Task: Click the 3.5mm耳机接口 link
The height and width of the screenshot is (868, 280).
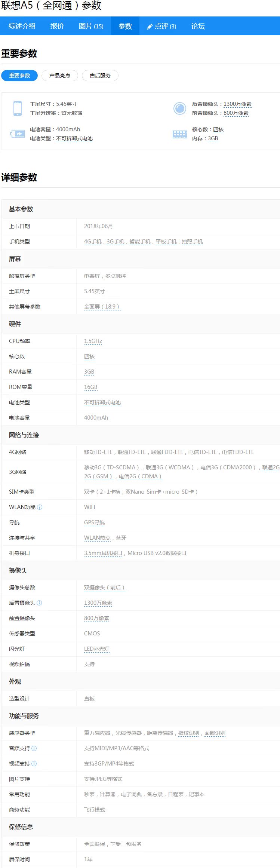Action: tap(103, 553)
